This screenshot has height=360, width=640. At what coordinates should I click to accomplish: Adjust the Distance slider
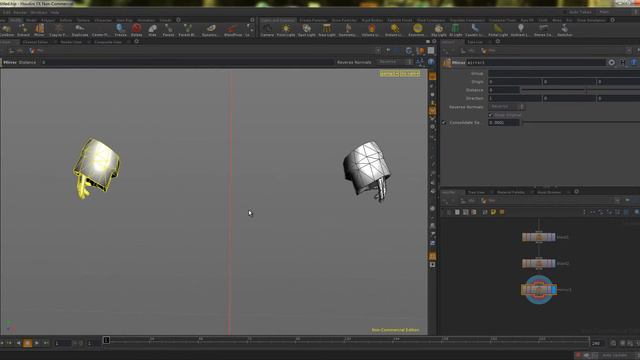pos(581,90)
